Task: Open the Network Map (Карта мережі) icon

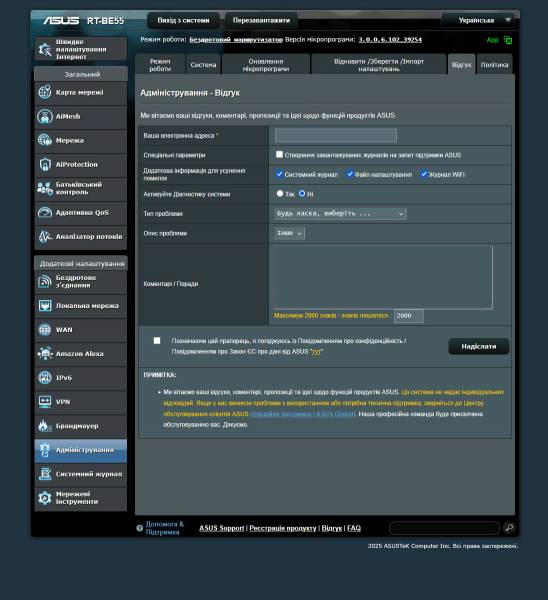Action: [45, 92]
